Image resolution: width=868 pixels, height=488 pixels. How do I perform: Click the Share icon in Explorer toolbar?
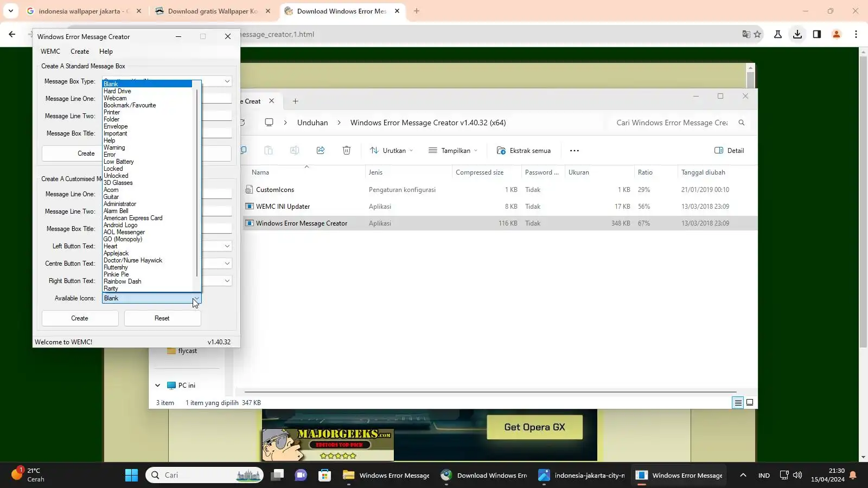pos(321,151)
